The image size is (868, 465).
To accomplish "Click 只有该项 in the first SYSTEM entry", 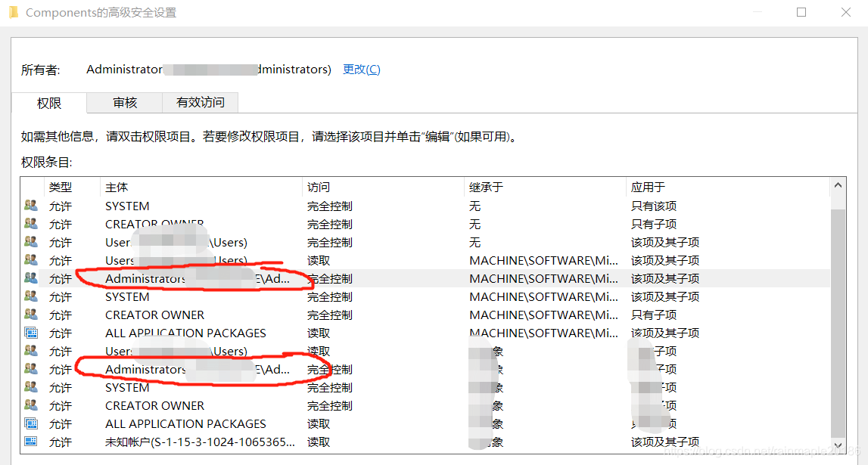I will click(x=654, y=206).
